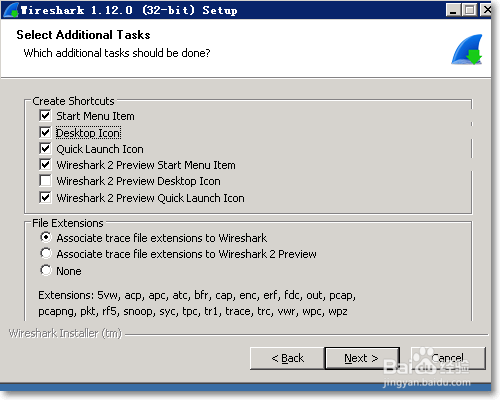The width and height of the screenshot is (500, 400).
Task: Minimize the Wireshark Setup window
Action: click(x=453, y=10)
